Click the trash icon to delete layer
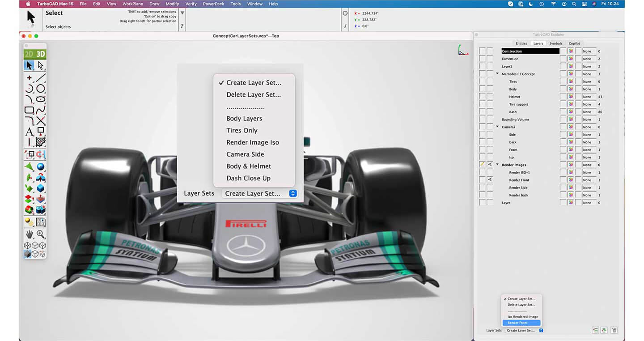Image resolution: width=644 pixels, height=341 pixels. point(614,330)
